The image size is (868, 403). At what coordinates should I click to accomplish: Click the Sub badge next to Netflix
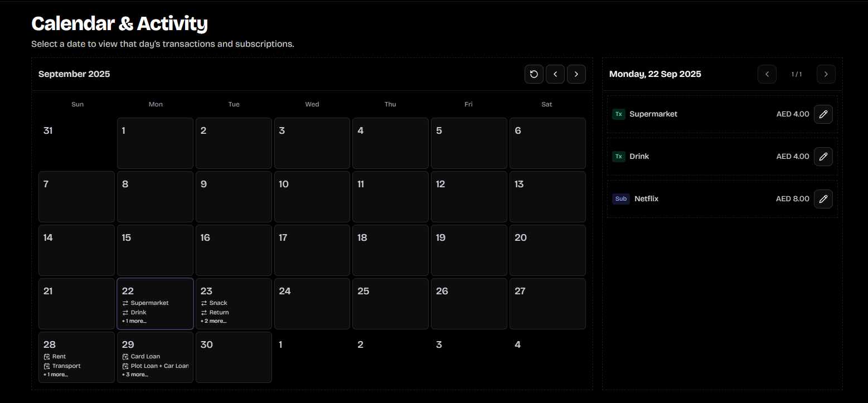point(620,198)
